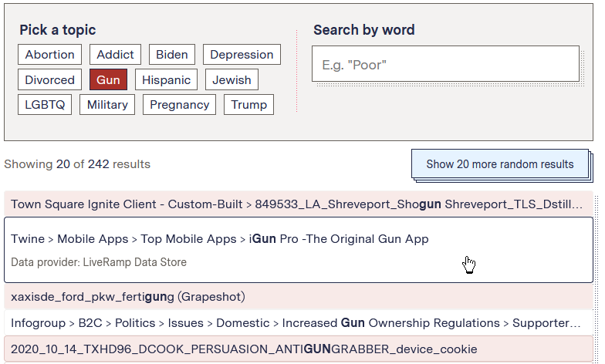Choose the Biden topic button
The image size is (605, 364).
171,54
